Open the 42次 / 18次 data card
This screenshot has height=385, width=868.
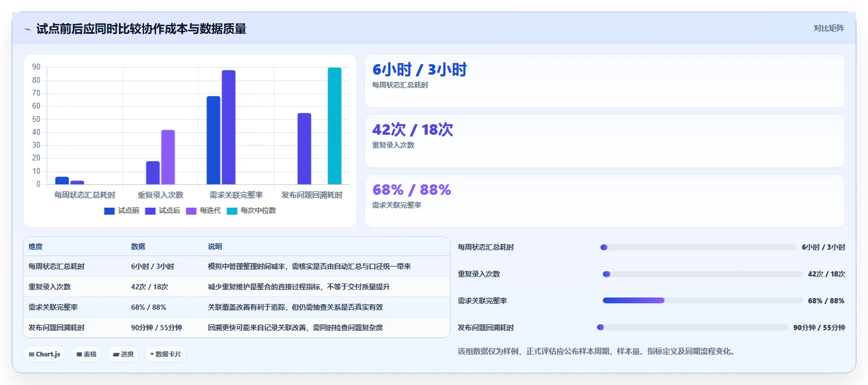[x=605, y=141]
